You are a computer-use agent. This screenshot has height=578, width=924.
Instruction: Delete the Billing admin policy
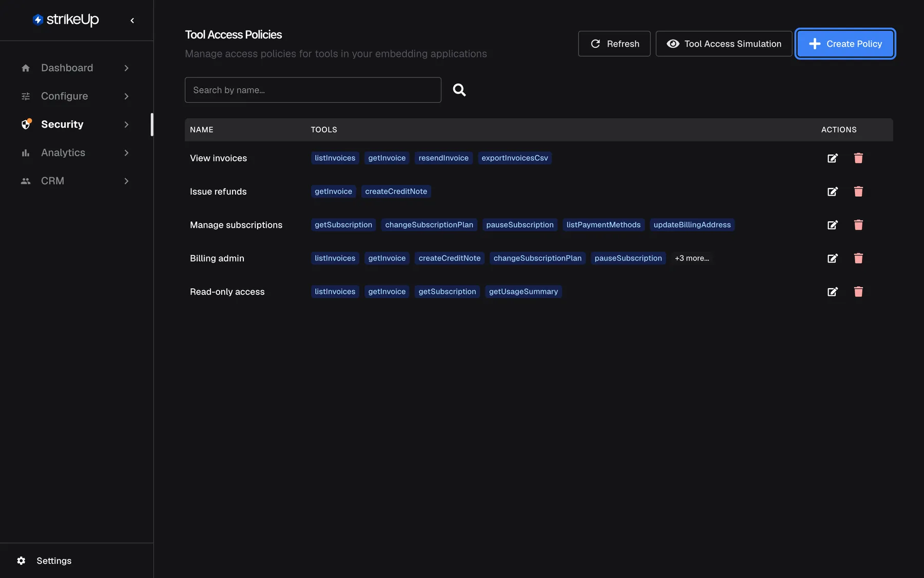click(x=858, y=258)
